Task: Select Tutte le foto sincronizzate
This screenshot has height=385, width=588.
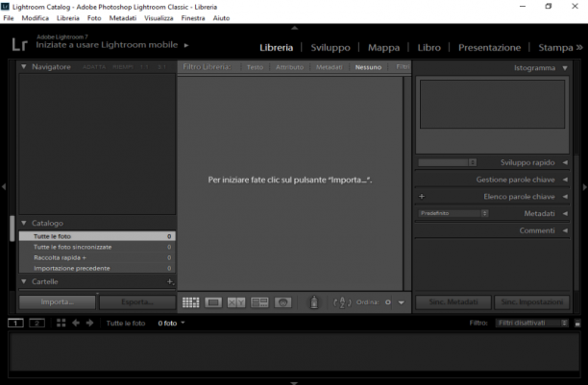Action: [97, 247]
